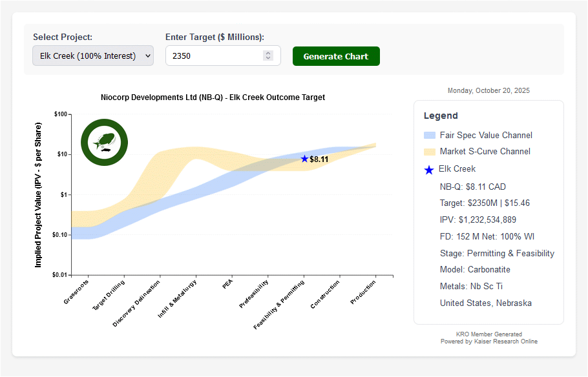The height and width of the screenshot is (377, 588).
Task: Click the KRO Member Generated text
Action: coord(489,334)
